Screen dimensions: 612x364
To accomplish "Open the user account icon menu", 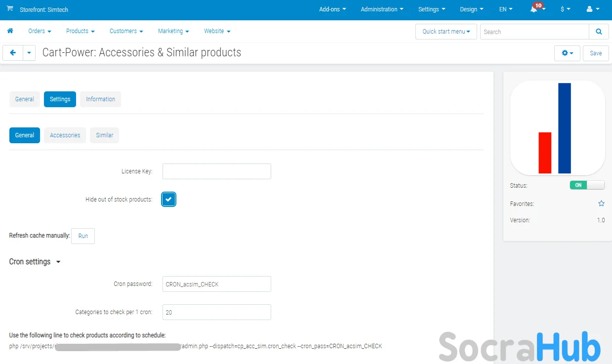I will 593,9.
